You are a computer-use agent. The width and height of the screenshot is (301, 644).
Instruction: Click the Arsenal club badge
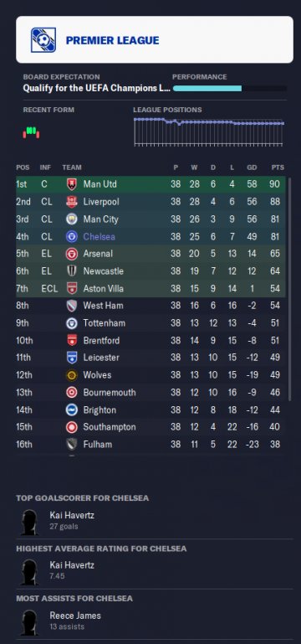click(x=72, y=254)
